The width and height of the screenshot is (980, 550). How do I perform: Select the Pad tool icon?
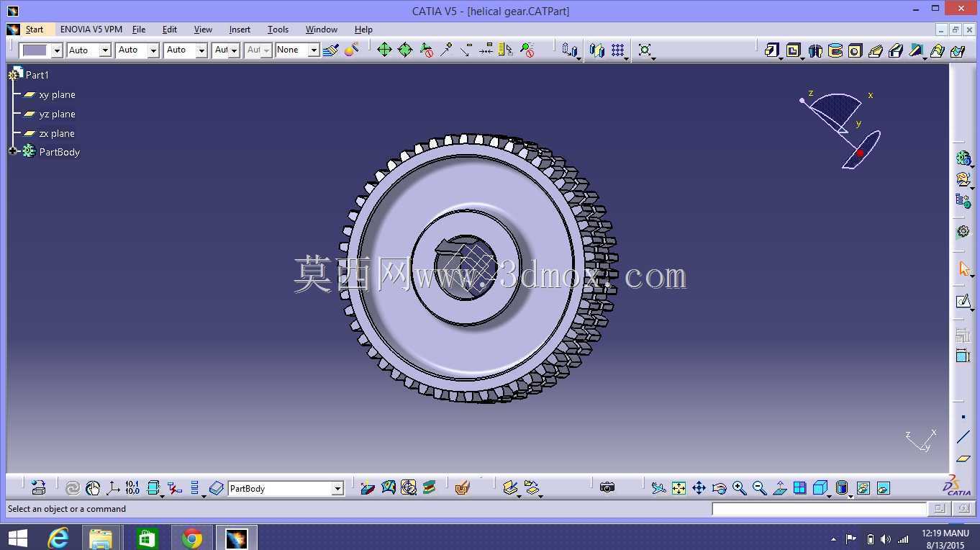coord(771,50)
